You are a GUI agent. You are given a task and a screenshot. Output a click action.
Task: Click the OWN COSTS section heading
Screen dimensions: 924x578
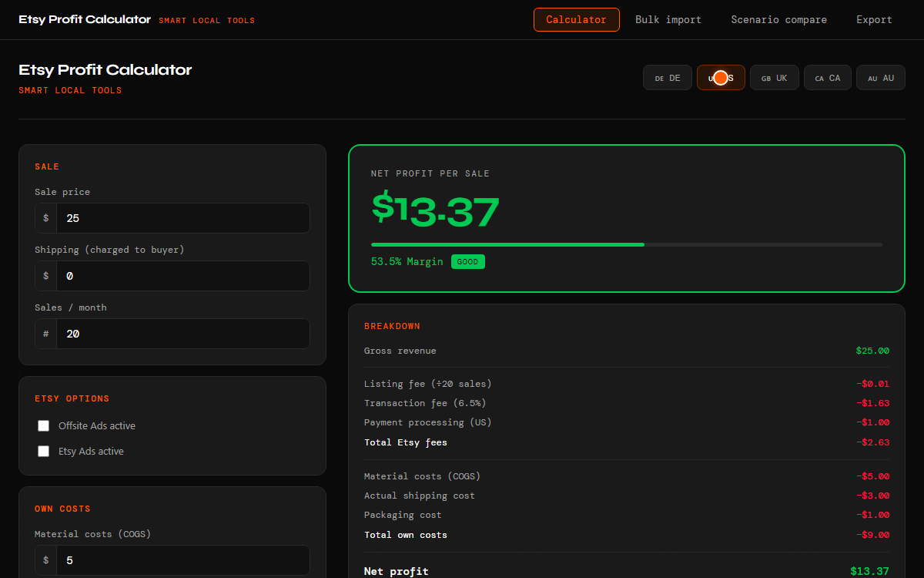click(x=62, y=509)
